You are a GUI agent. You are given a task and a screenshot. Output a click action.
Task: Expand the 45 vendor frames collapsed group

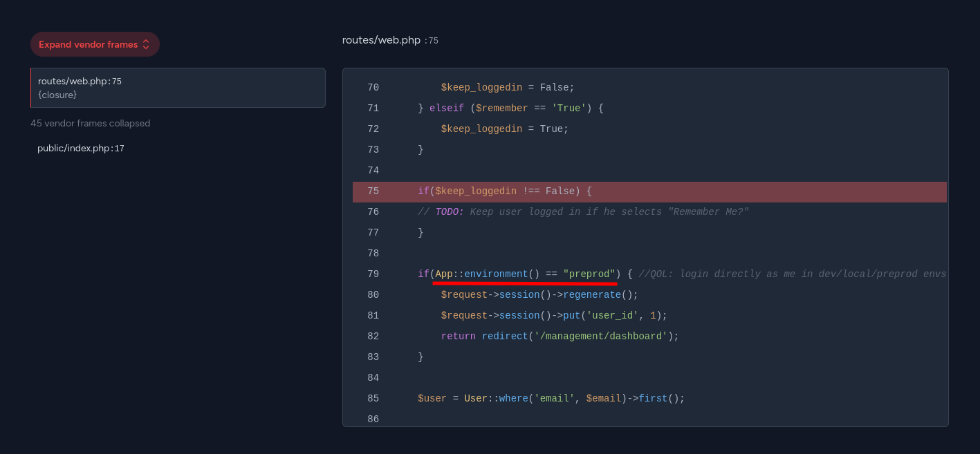coord(90,124)
